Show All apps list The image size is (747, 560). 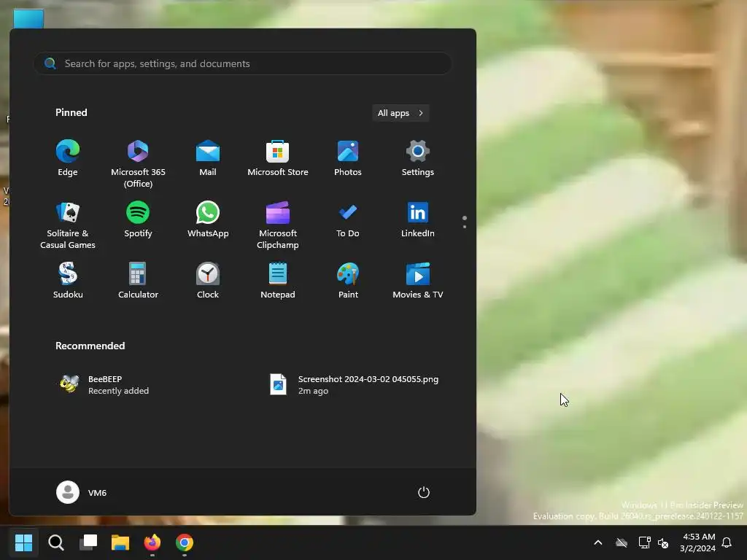point(400,113)
